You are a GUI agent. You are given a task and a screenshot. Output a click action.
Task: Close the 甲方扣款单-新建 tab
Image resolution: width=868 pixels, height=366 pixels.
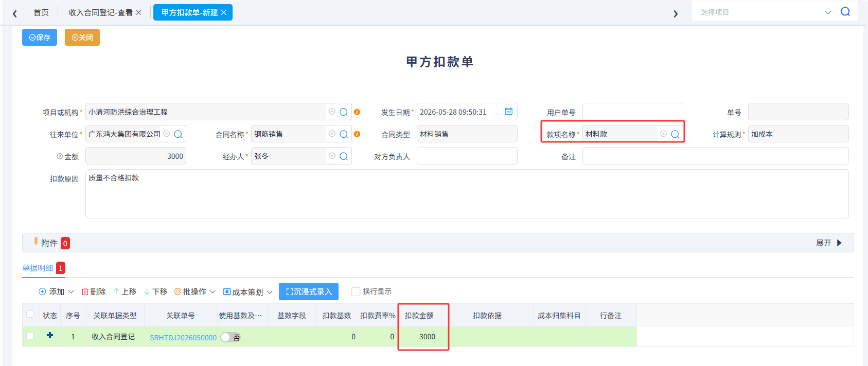click(x=224, y=12)
